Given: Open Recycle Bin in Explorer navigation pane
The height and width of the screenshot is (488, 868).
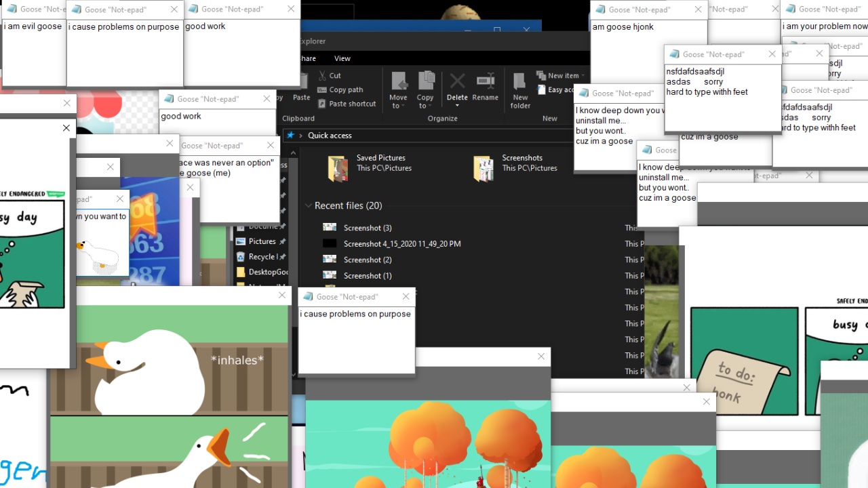Looking at the screenshot, I should pyautogui.click(x=260, y=257).
